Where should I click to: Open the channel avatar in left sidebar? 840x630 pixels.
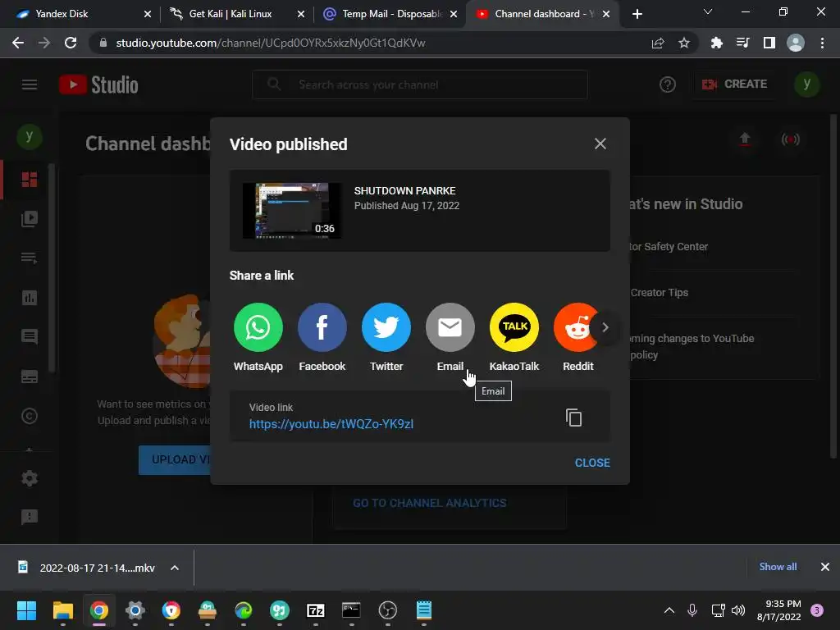click(30, 137)
